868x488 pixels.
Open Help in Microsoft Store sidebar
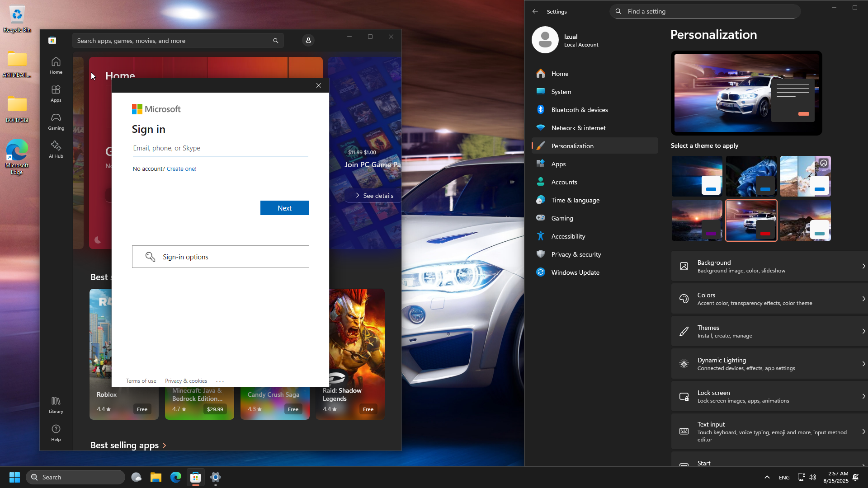point(56,433)
